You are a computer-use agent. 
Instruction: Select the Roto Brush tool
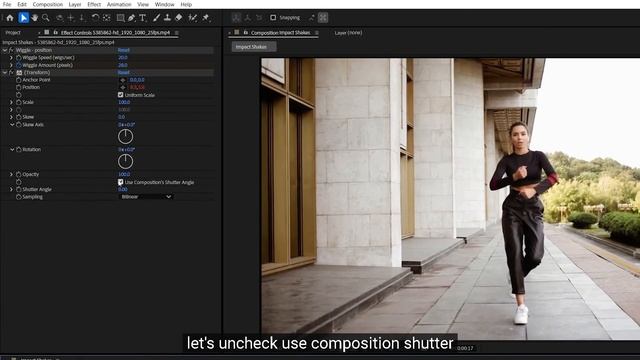click(193, 18)
